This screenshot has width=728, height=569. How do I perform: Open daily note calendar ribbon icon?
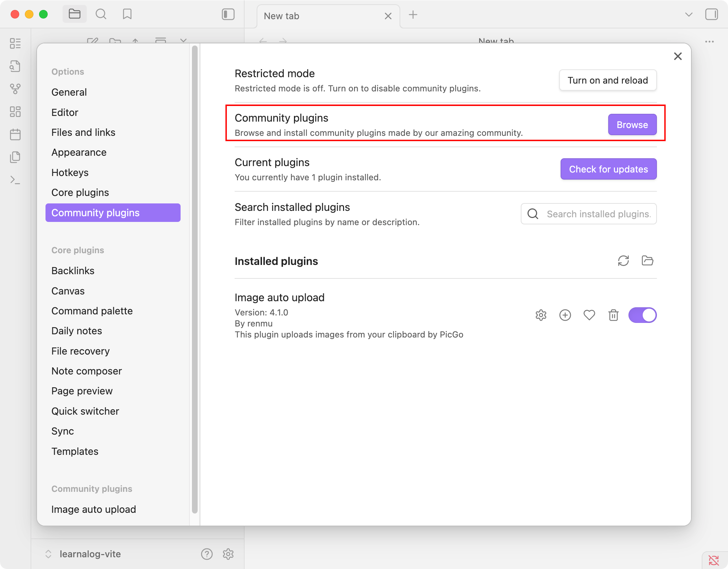[15, 134]
